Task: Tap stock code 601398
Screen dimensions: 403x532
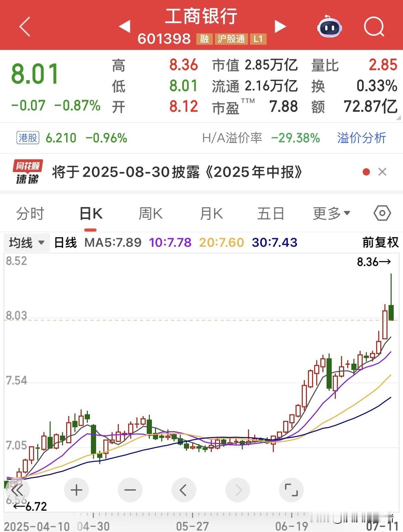Action: [164, 39]
